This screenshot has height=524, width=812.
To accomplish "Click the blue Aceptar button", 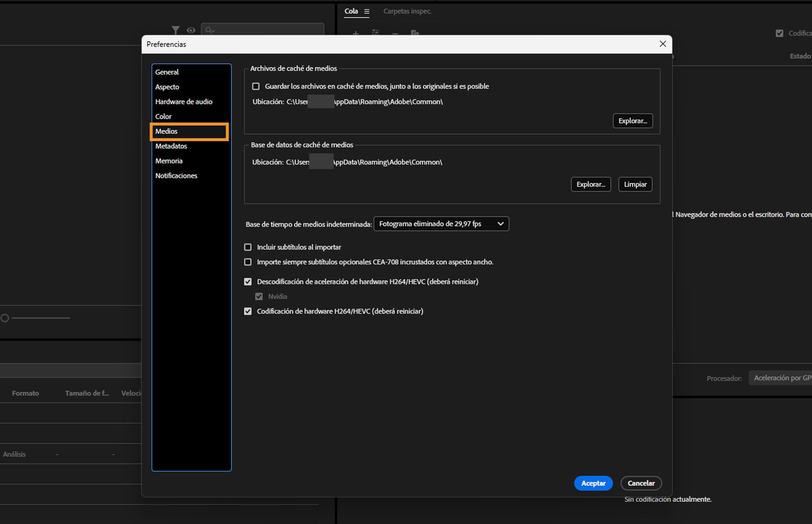I will (x=593, y=483).
